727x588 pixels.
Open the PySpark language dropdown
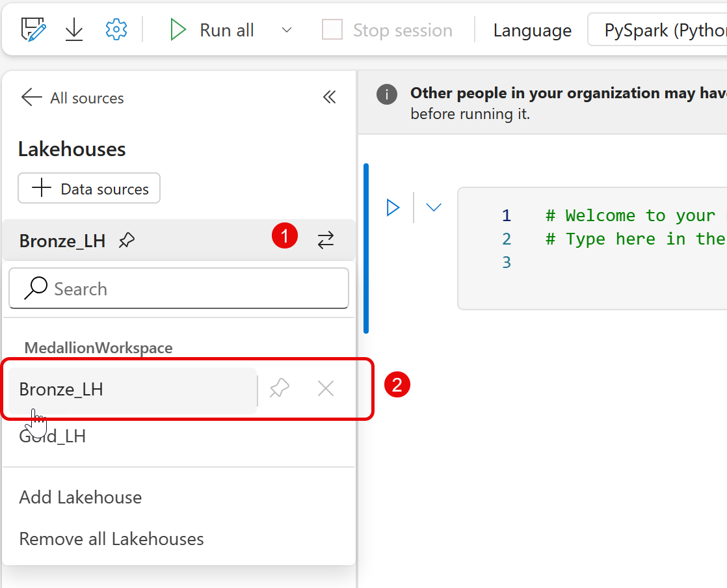657,30
